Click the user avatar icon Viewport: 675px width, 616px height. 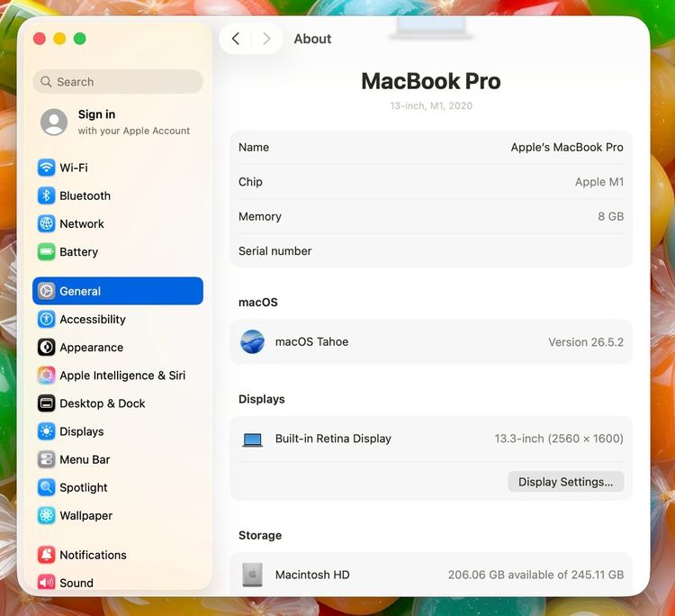pos(54,122)
